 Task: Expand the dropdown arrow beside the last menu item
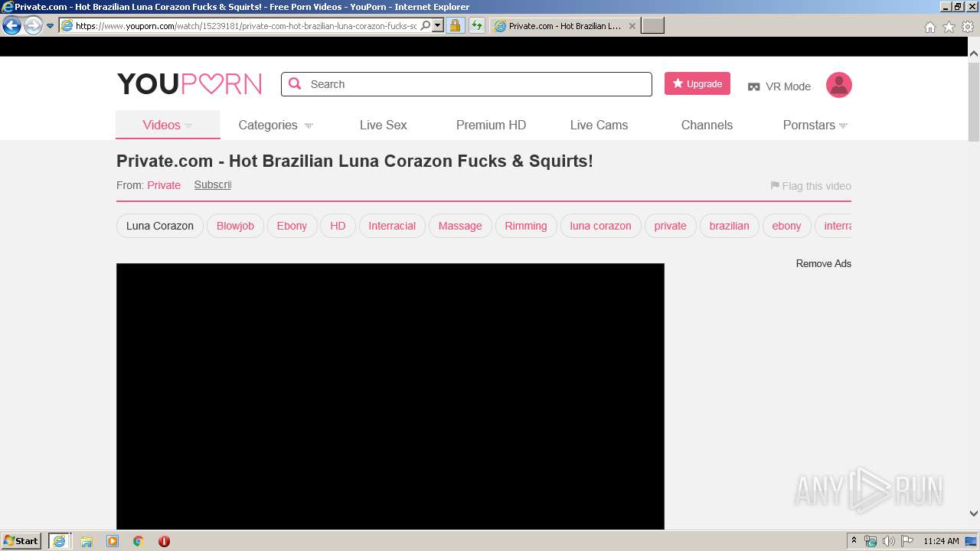(x=843, y=126)
